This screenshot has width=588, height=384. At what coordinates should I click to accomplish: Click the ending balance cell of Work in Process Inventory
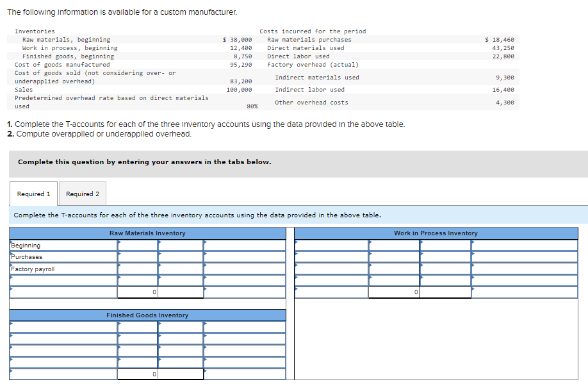tap(394, 292)
